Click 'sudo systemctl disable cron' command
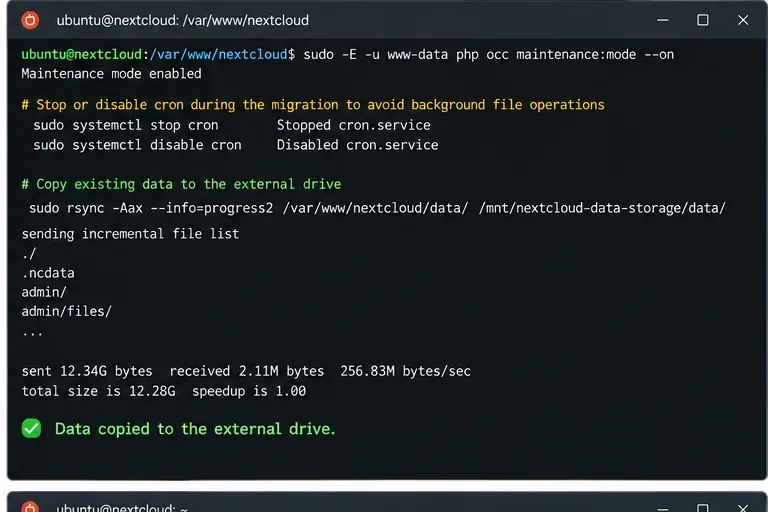768x512 pixels. pos(137,145)
